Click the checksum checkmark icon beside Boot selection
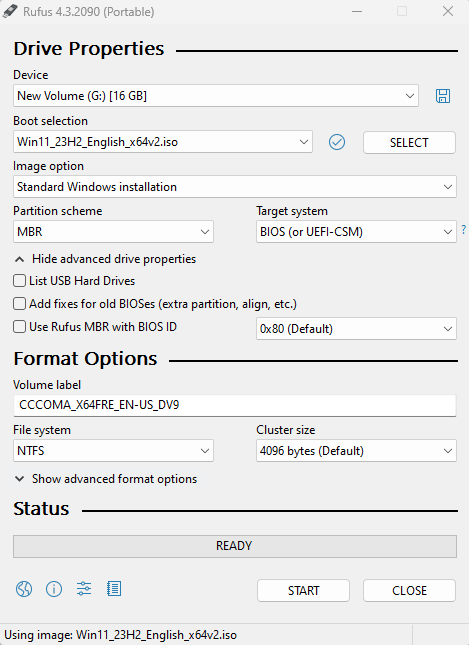This screenshot has height=645, width=469. pyautogui.click(x=337, y=142)
